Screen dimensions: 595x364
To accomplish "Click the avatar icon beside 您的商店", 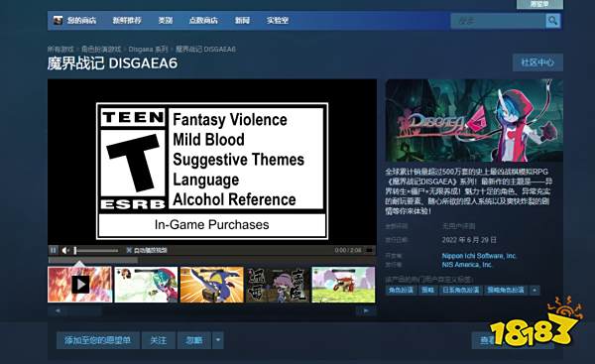I will click(58, 20).
